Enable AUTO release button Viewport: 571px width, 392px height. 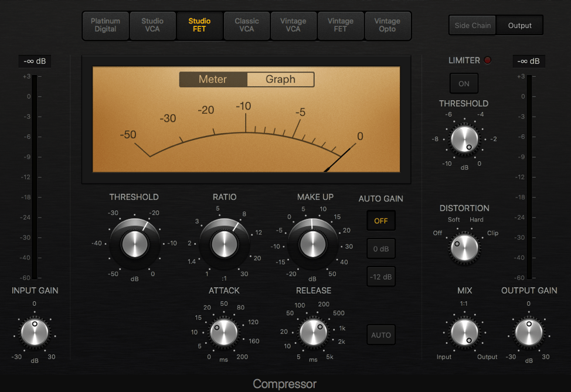click(381, 335)
